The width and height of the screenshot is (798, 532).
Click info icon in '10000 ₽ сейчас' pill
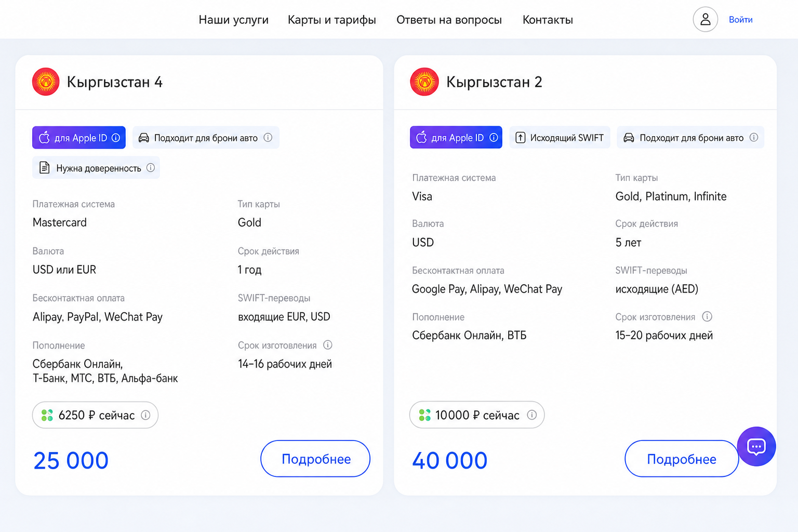click(x=531, y=415)
